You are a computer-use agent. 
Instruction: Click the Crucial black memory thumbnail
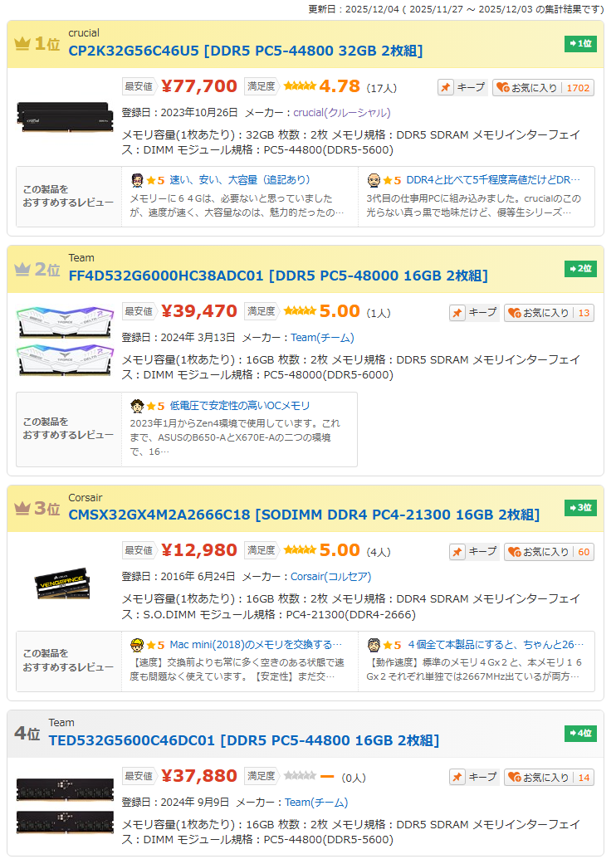click(x=65, y=117)
